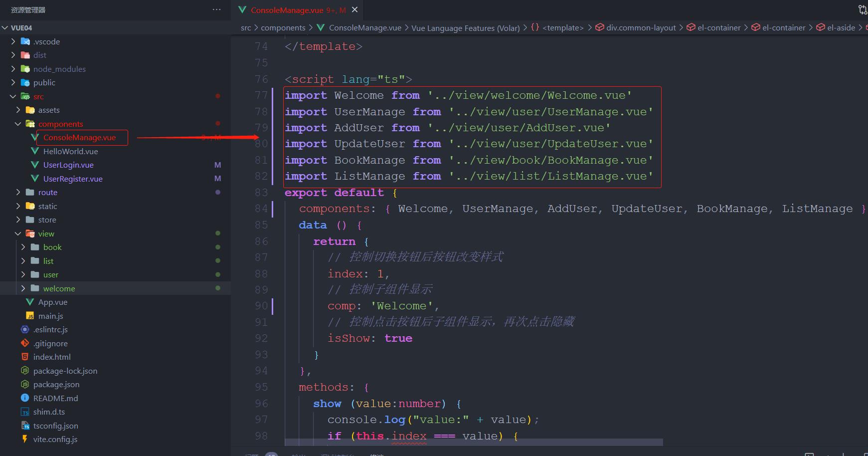Image resolution: width=868 pixels, height=456 pixels.
Task: Click the tsconfig.json file icon
Action: click(x=25, y=426)
